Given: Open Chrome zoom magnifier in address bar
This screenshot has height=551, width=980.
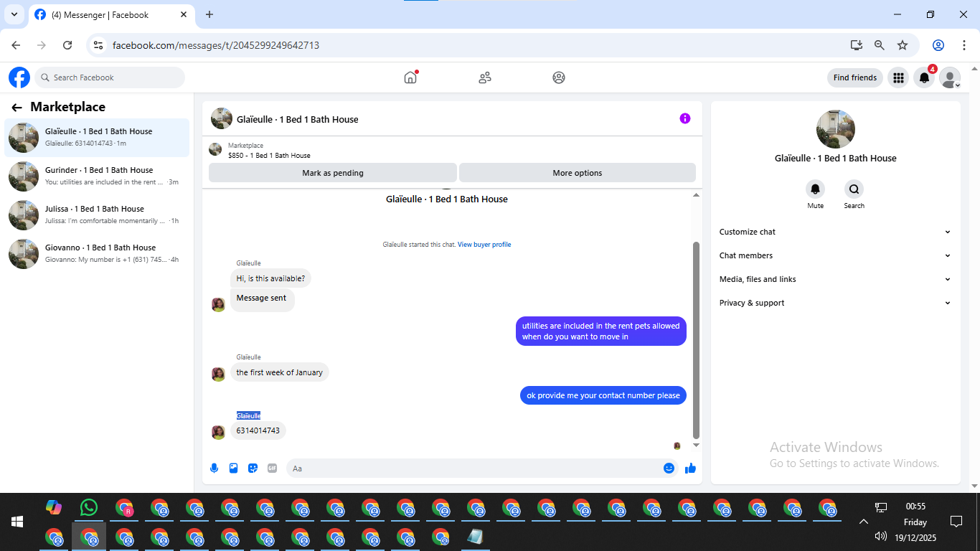Looking at the screenshot, I should (x=880, y=45).
